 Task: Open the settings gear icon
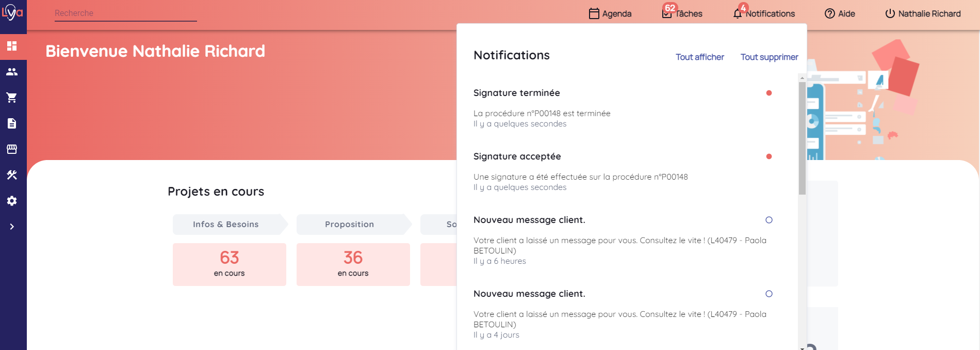[12, 201]
